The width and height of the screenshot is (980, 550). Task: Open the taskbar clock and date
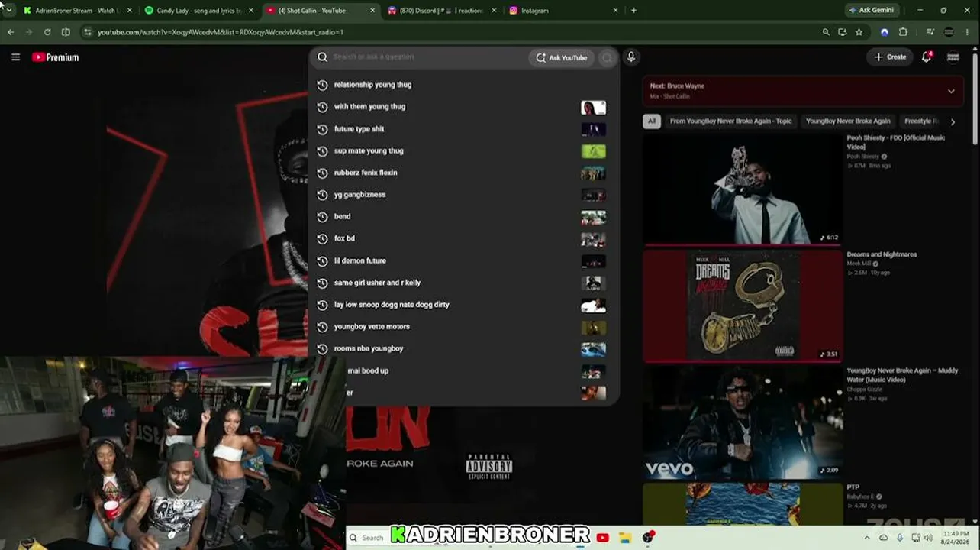(x=956, y=538)
